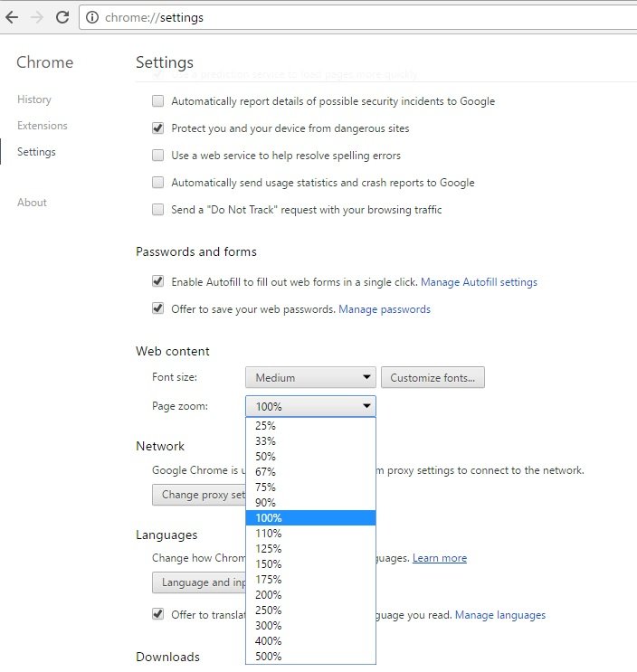The image size is (637, 672).
Task: Open Manage languages link
Action: click(x=500, y=615)
